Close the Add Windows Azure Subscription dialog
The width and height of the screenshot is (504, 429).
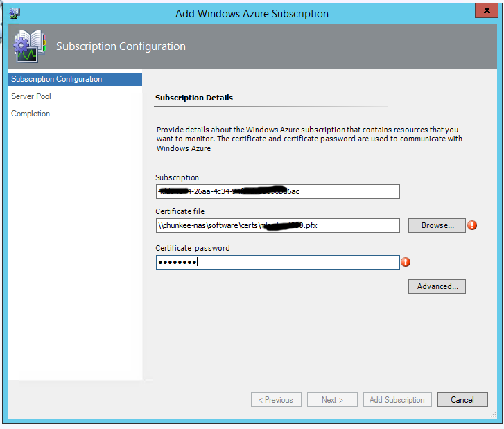pos(486,11)
